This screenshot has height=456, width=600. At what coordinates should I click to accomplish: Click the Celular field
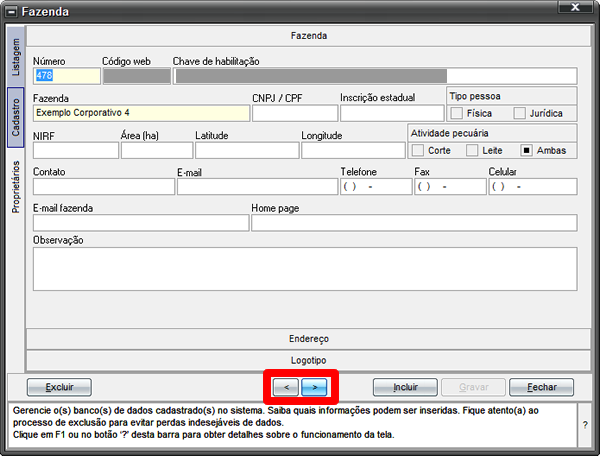pos(533,187)
